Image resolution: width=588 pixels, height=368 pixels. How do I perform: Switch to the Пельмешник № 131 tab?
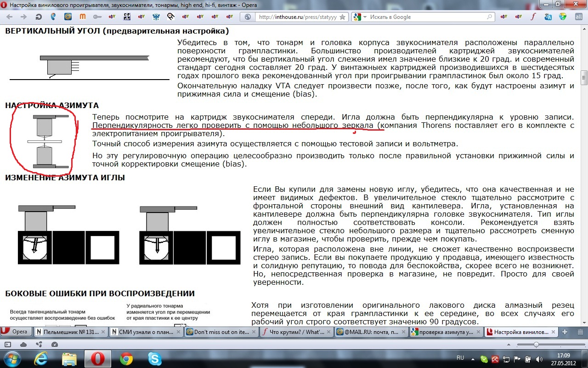point(68,332)
